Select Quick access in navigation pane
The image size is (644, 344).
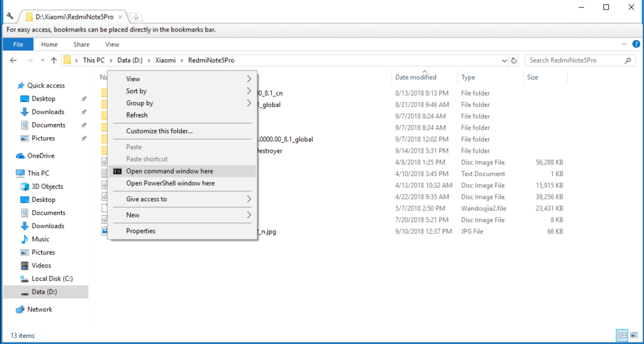pos(46,86)
